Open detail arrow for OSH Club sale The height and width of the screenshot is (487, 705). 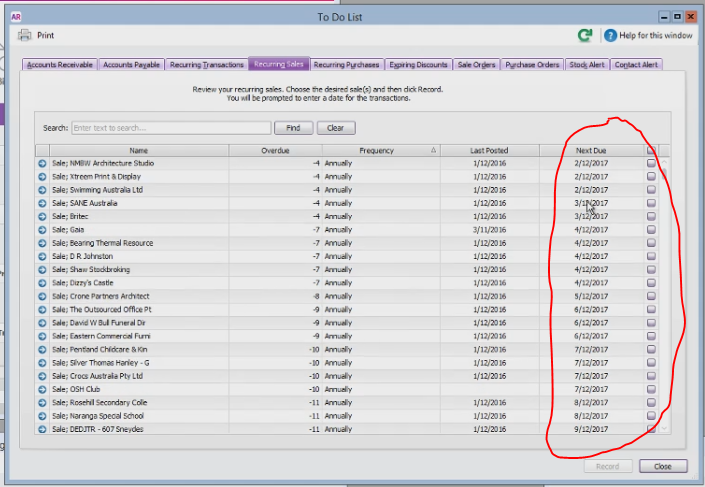coord(42,389)
